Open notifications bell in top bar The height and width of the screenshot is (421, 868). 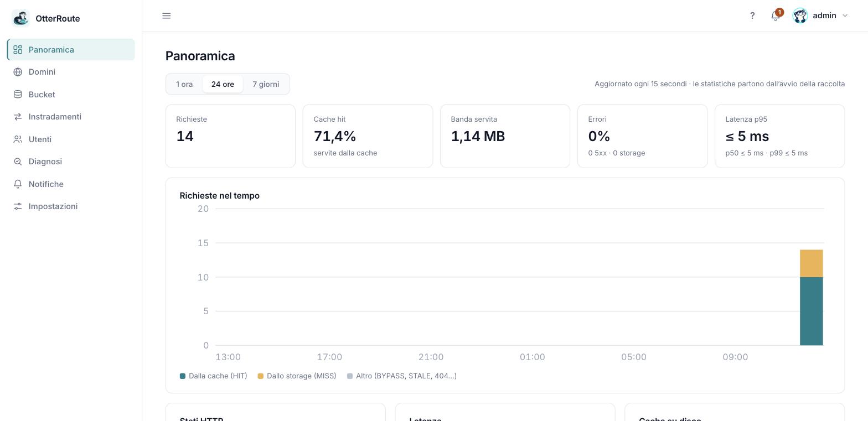pyautogui.click(x=775, y=16)
